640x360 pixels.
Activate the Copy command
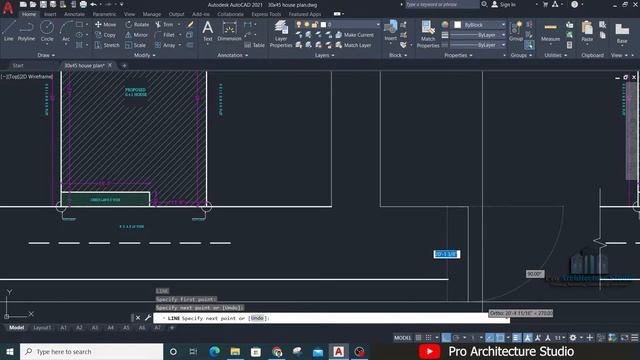click(x=106, y=35)
